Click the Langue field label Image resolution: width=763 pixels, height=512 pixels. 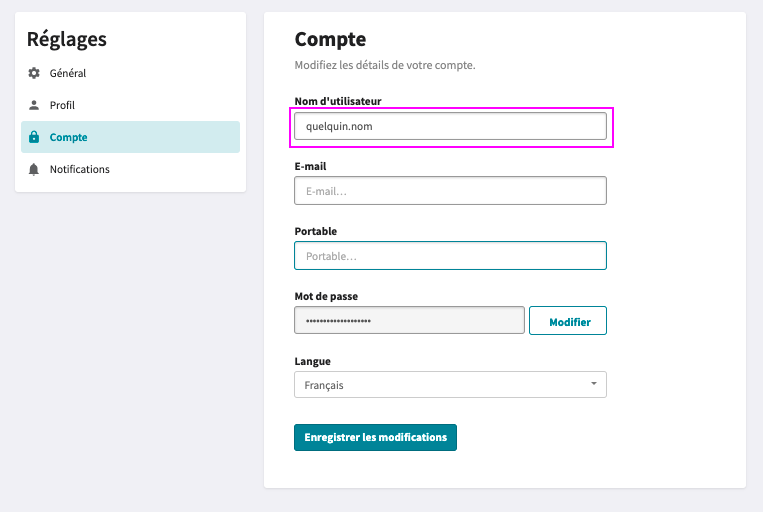(312, 362)
